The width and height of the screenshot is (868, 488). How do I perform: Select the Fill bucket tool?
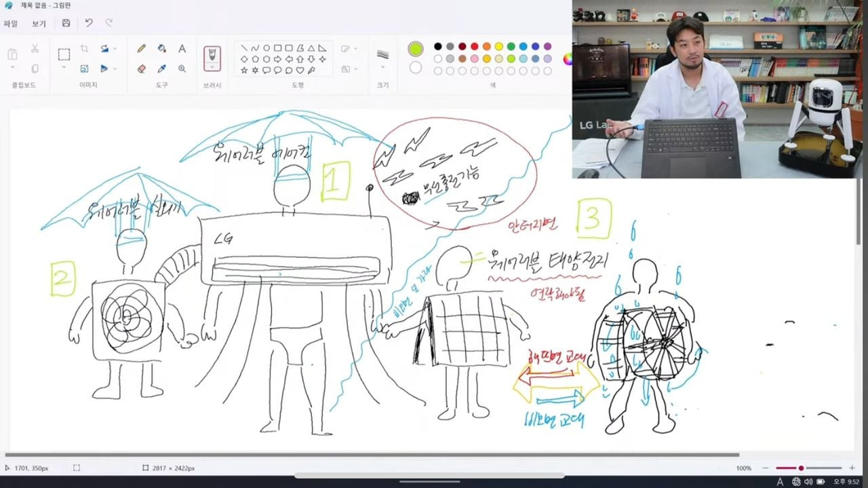[x=162, y=49]
